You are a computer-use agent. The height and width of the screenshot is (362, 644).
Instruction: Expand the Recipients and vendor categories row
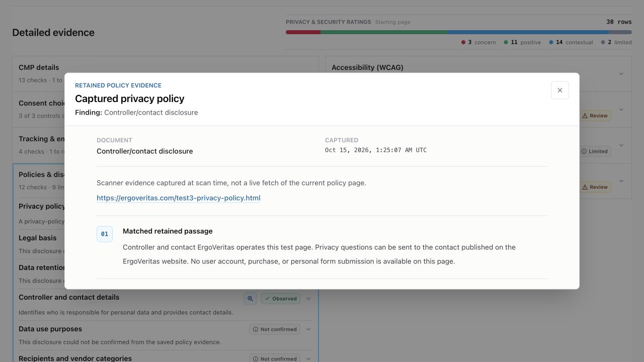click(x=308, y=358)
